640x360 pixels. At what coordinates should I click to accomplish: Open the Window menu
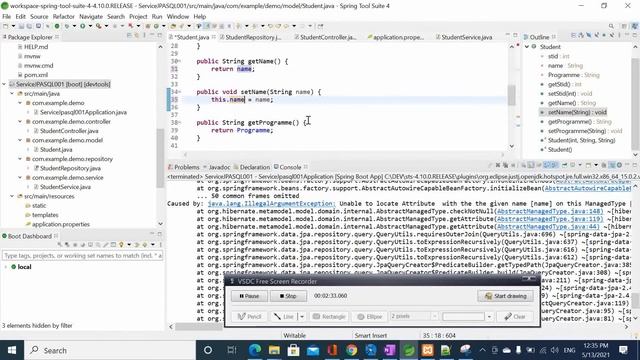[x=178, y=17]
